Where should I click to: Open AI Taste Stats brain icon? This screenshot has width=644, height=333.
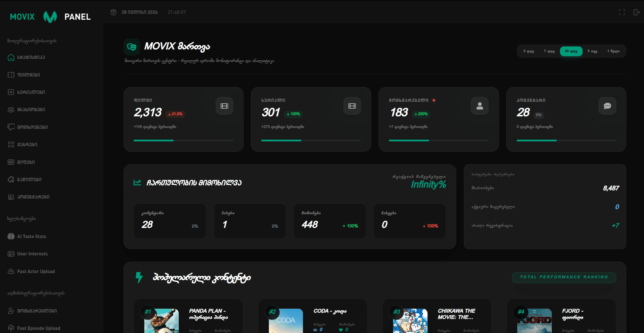[11, 236]
